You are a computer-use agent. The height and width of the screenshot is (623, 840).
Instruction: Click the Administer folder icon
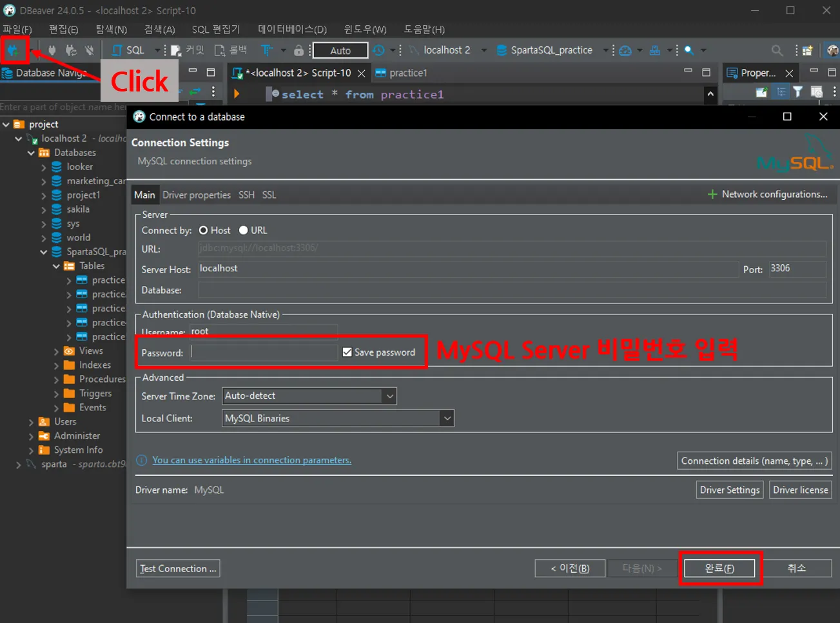tap(44, 436)
